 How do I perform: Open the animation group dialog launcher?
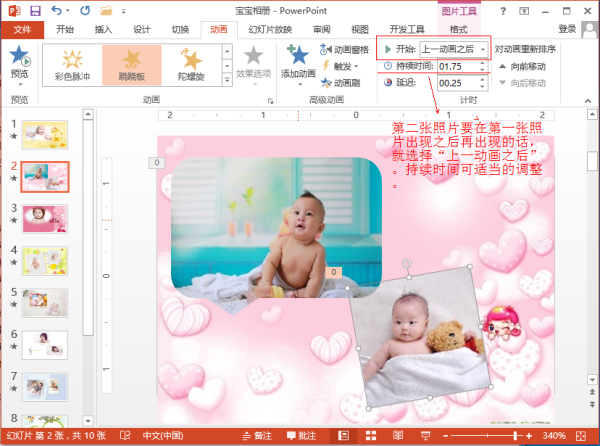click(x=271, y=101)
